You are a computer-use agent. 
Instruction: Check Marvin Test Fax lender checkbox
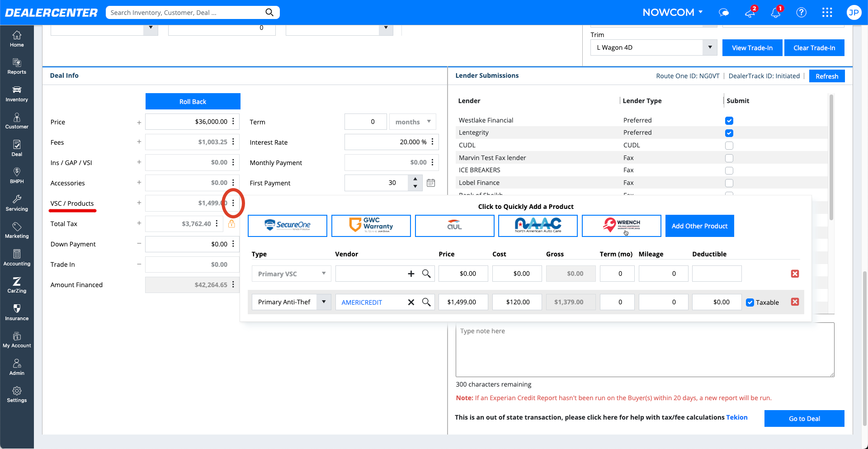click(729, 158)
